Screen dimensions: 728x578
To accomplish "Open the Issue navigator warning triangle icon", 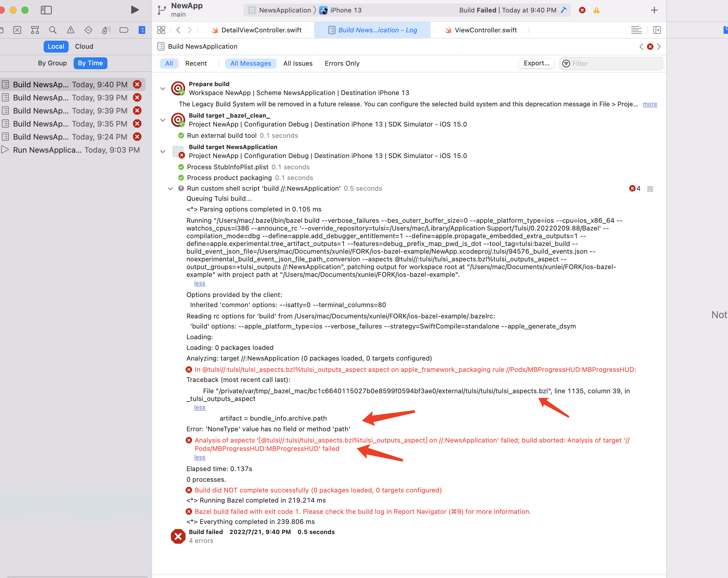I will [71, 30].
